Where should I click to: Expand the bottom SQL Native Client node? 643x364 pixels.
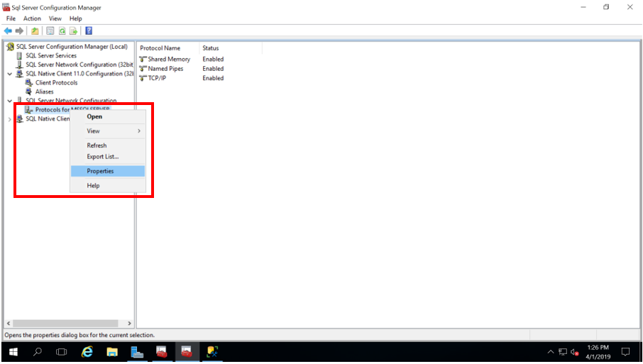point(10,119)
